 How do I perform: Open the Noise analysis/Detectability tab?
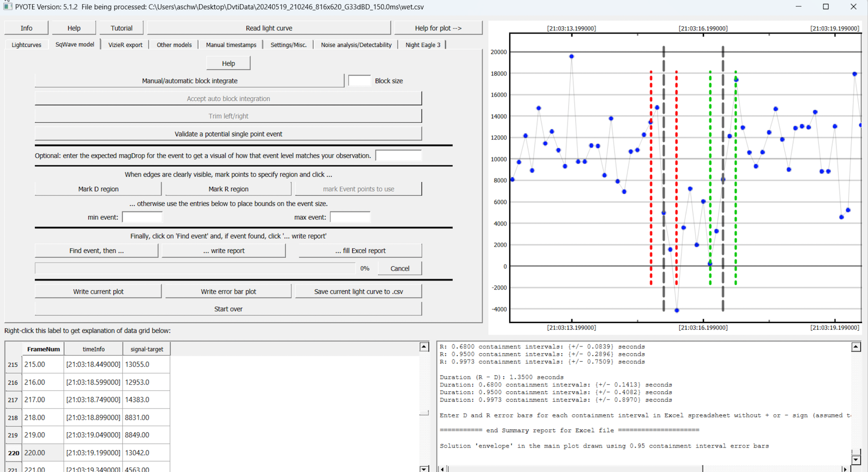tap(355, 45)
